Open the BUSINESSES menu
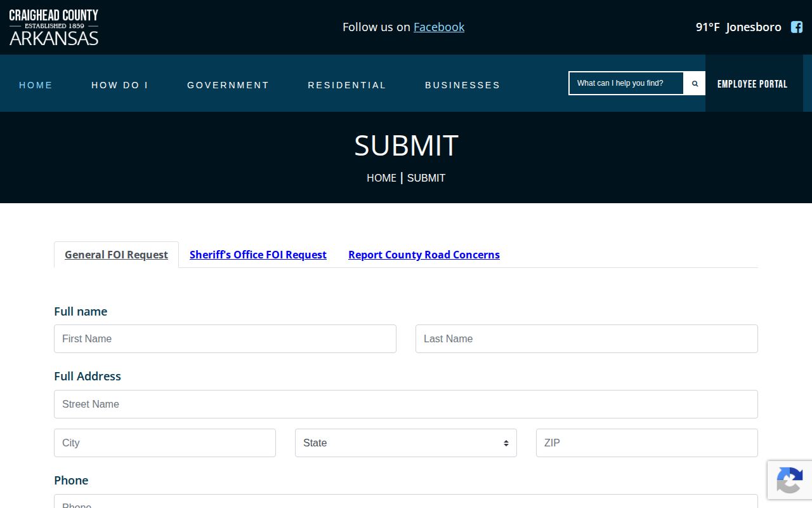Viewport: 812px width, 508px height. (x=462, y=85)
